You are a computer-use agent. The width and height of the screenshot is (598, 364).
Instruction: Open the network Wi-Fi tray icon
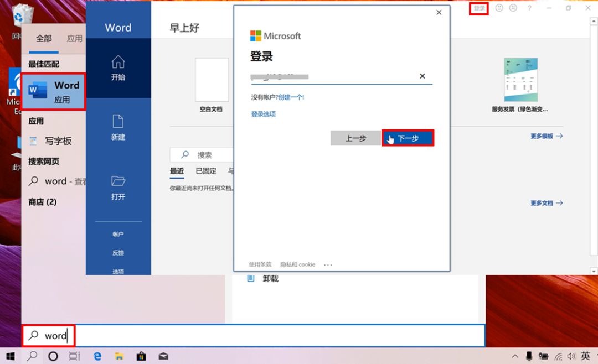point(558,356)
